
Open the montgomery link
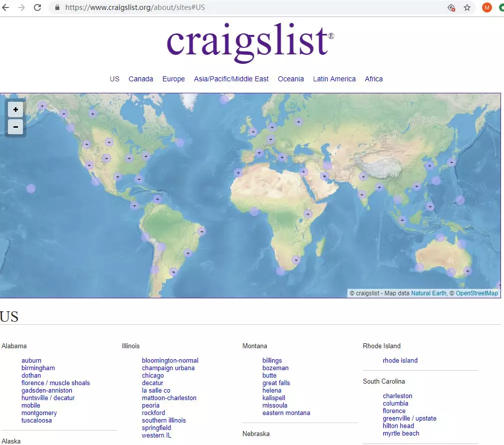[39, 413]
